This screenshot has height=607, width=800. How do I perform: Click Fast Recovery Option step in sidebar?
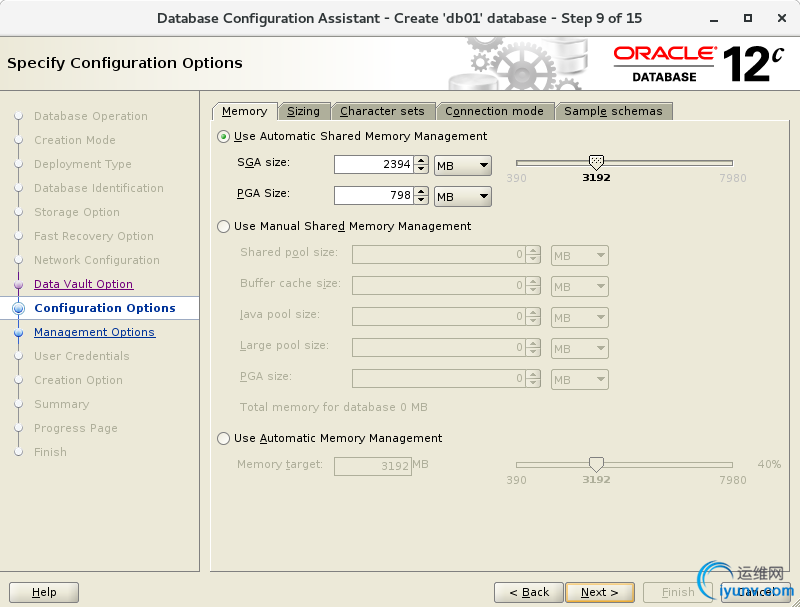pos(93,236)
